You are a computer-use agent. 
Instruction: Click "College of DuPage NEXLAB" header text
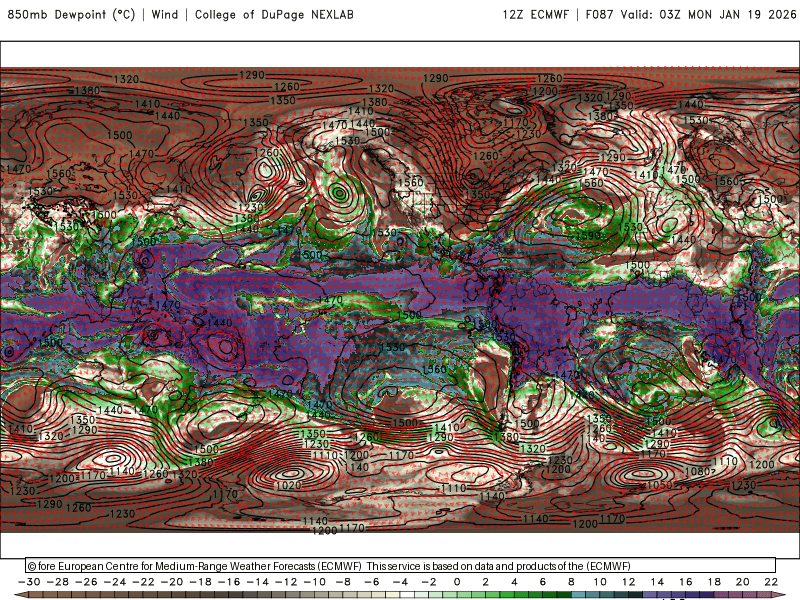point(274,15)
